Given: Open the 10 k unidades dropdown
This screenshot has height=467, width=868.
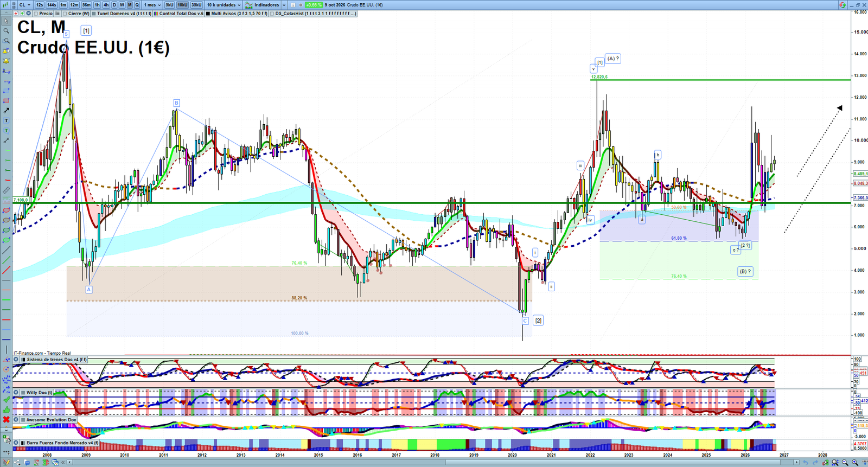Looking at the screenshot, I should [x=224, y=5].
